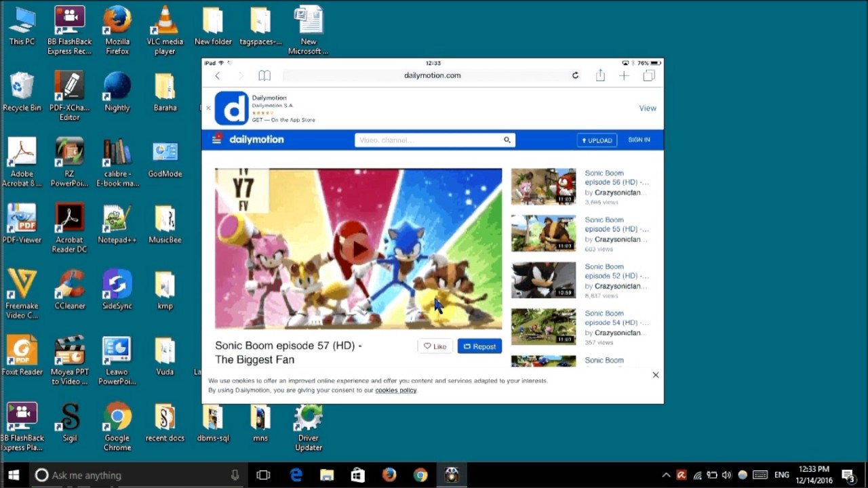The width and height of the screenshot is (868, 488).
Task: Click the Like button
Action: pos(435,346)
